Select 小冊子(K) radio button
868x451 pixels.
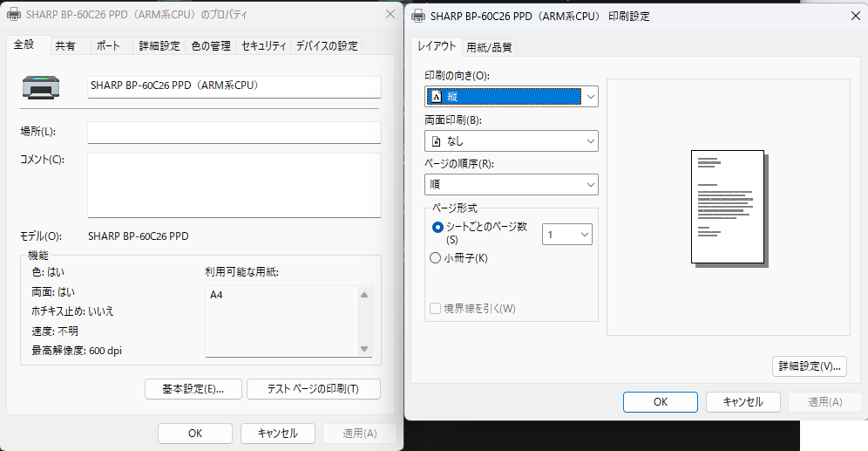435,258
